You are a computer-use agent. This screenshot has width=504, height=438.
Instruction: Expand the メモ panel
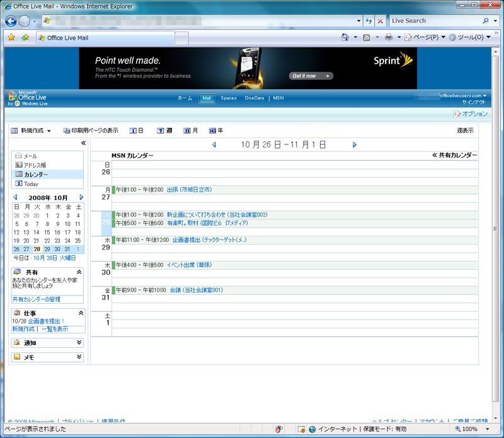pyautogui.click(x=79, y=357)
